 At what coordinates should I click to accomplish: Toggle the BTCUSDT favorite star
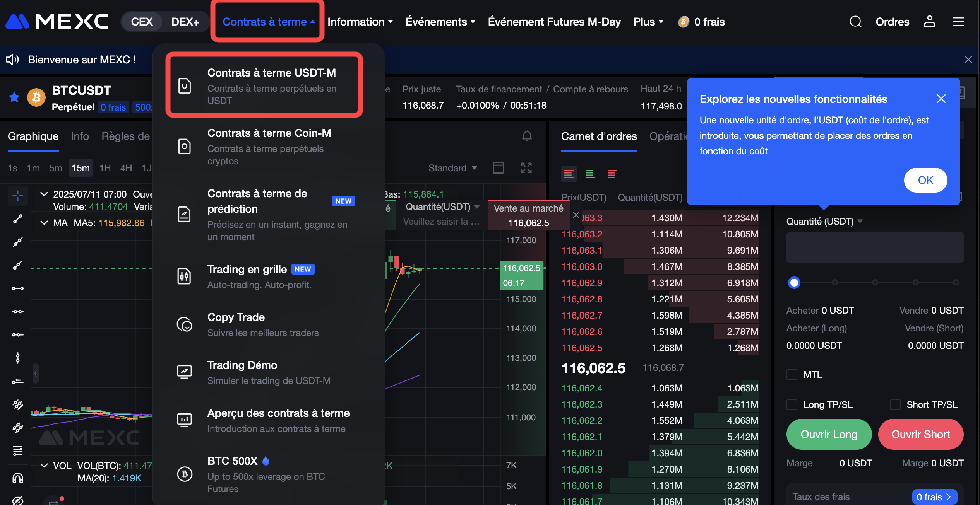point(14,97)
